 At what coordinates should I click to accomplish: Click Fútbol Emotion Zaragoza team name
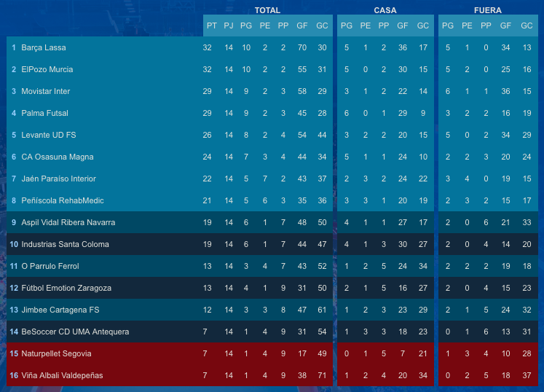click(66, 289)
